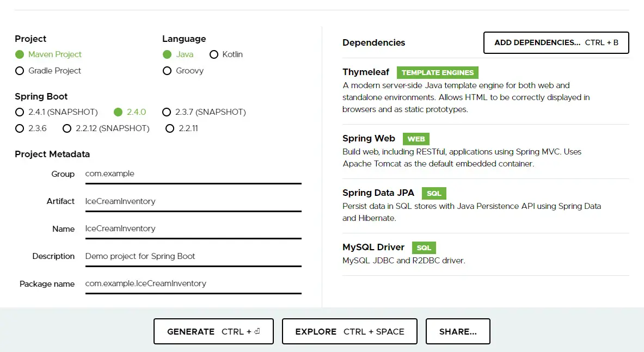Open the Add Dependencies dialog
This screenshot has height=352, width=644.
tap(555, 42)
